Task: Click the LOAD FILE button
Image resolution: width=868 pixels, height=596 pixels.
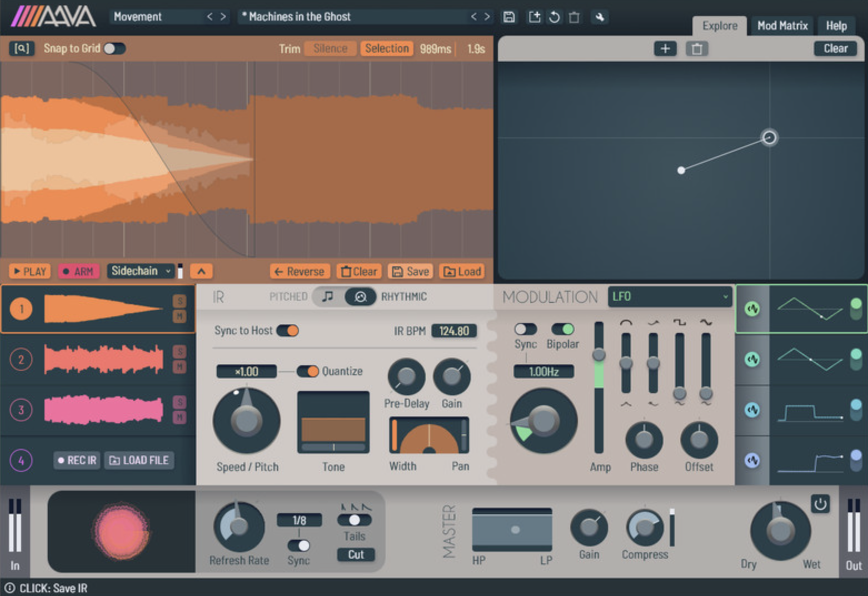Action: [139, 460]
